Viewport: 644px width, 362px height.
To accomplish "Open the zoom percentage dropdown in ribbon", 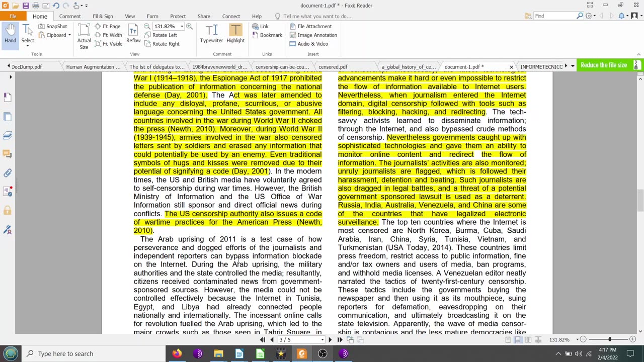I will pos(182,26).
